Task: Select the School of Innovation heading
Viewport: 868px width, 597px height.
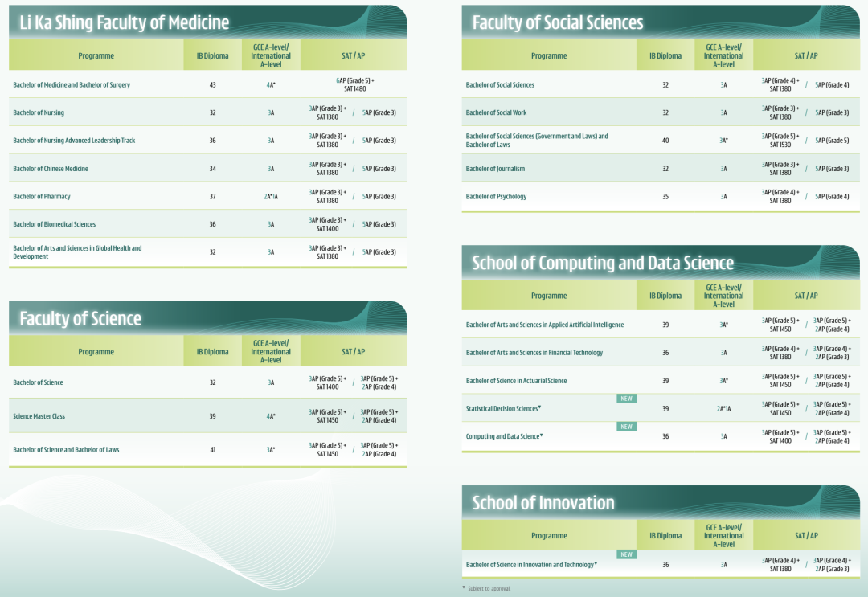Action: (x=542, y=503)
